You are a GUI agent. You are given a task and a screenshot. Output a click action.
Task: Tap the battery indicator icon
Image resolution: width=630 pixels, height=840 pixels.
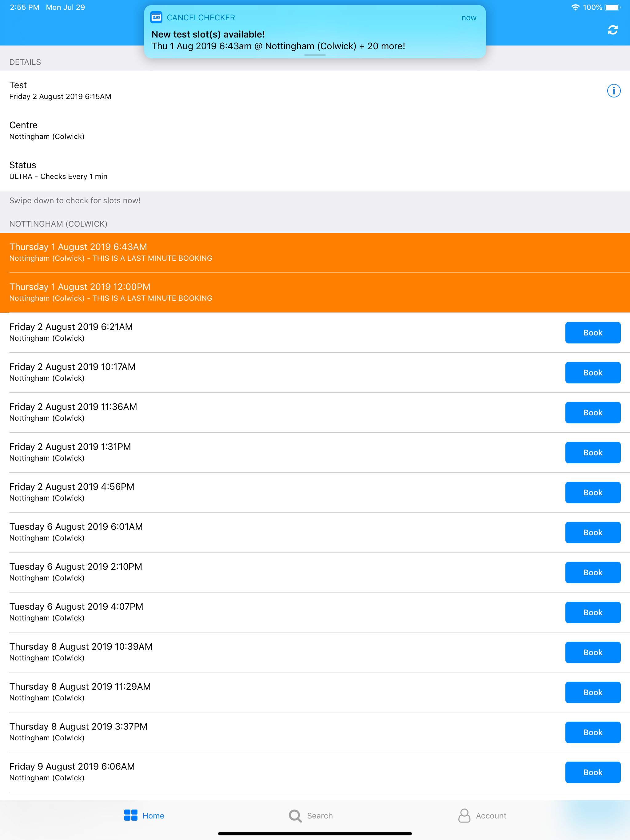pyautogui.click(x=612, y=7)
